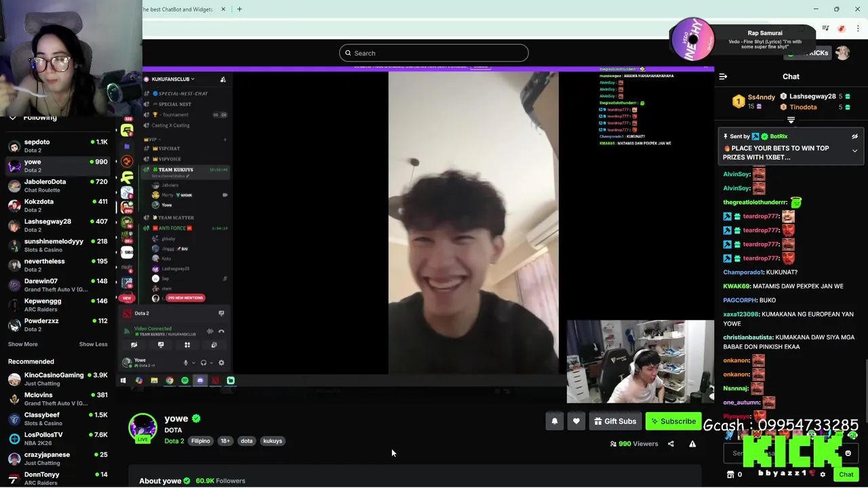This screenshot has width=868, height=488.
Task: Click the dota tag
Action: coord(246,441)
